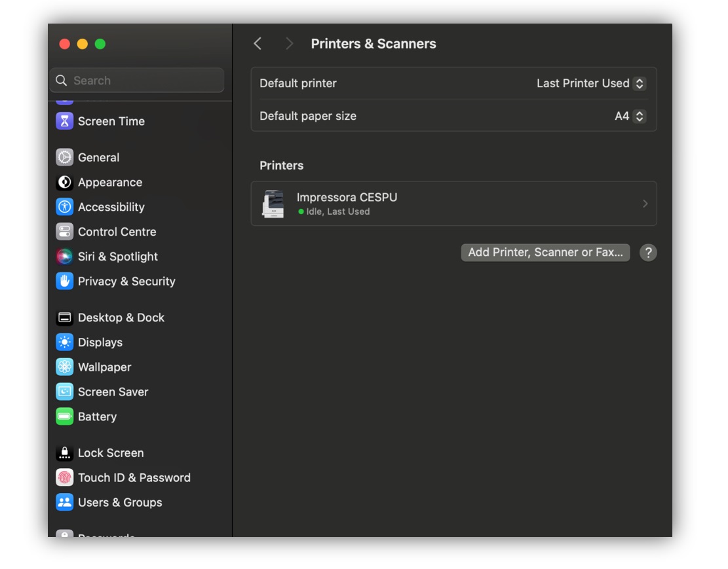This screenshot has height=569, width=728.
Task: Click the Control Centre toggle icon
Action: (64, 232)
